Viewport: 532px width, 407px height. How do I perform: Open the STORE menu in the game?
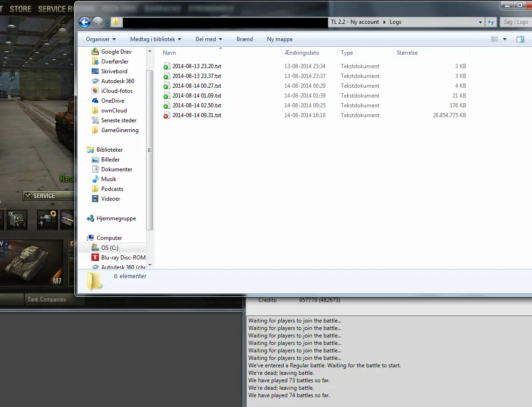21,9
